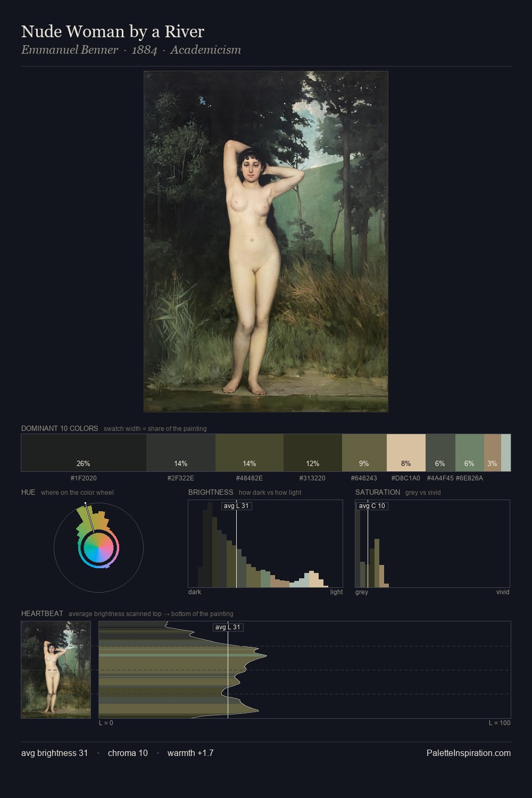Screen dimensions: 532x798
Task: Select the #6E826A green swatch
Action: click(x=470, y=453)
